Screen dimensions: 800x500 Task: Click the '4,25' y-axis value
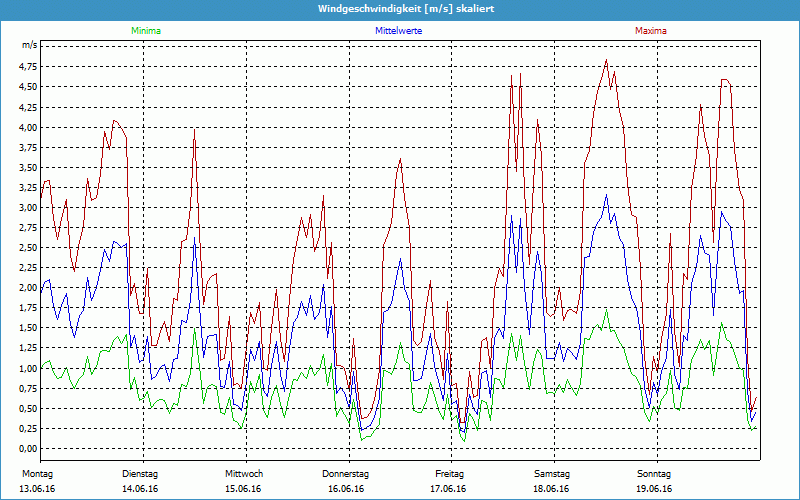[29, 107]
